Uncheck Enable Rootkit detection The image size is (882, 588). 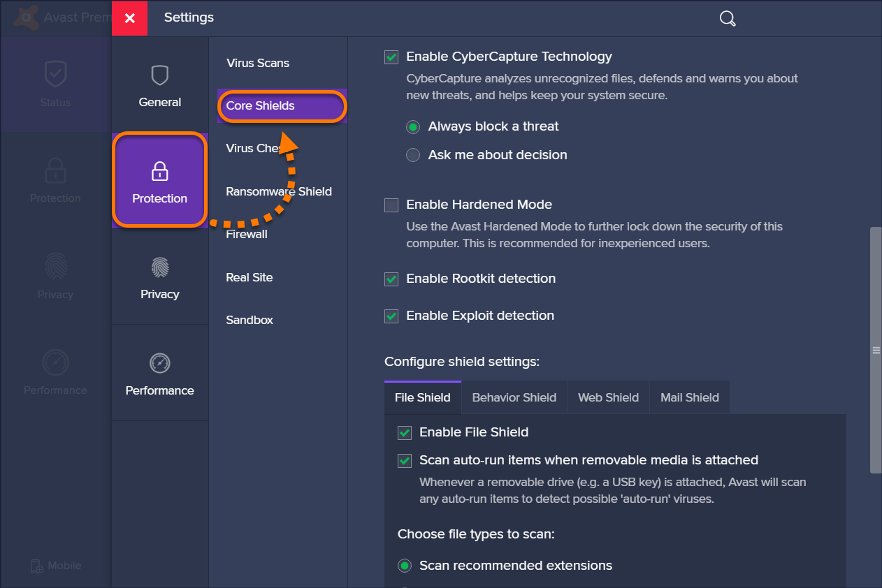click(391, 279)
